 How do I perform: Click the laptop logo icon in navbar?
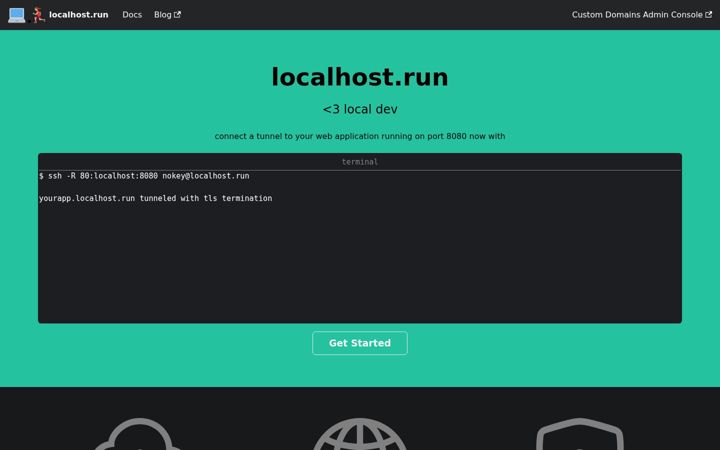coord(17,15)
